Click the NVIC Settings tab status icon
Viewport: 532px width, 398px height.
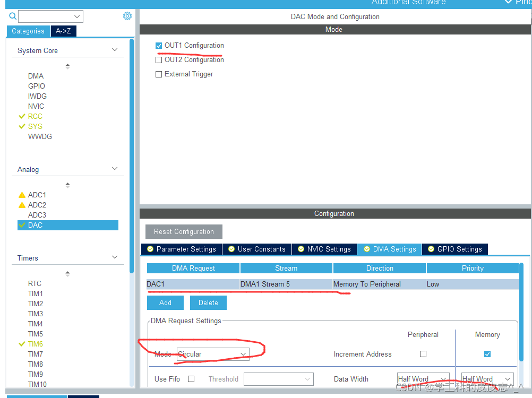click(301, 249)
